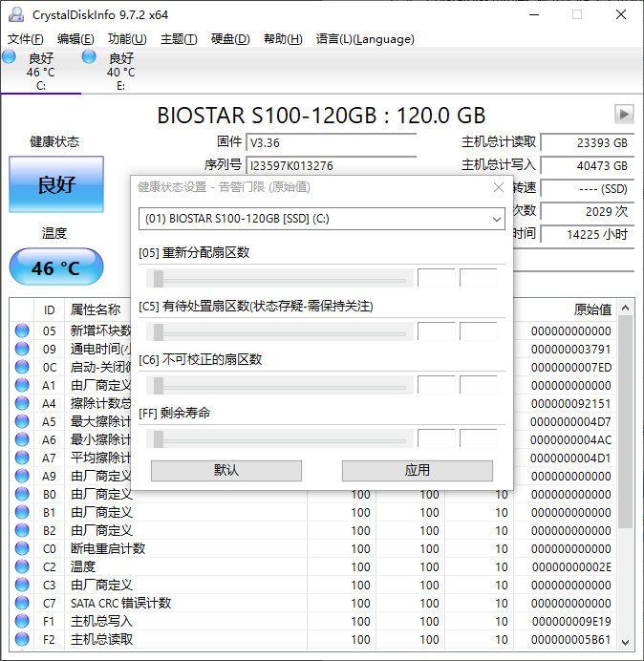Select the SATA CRC 错误计数 row
Image resolution: width=644 pixels, height=661 pixels.
pyautogui.click(x=313, y=603)
